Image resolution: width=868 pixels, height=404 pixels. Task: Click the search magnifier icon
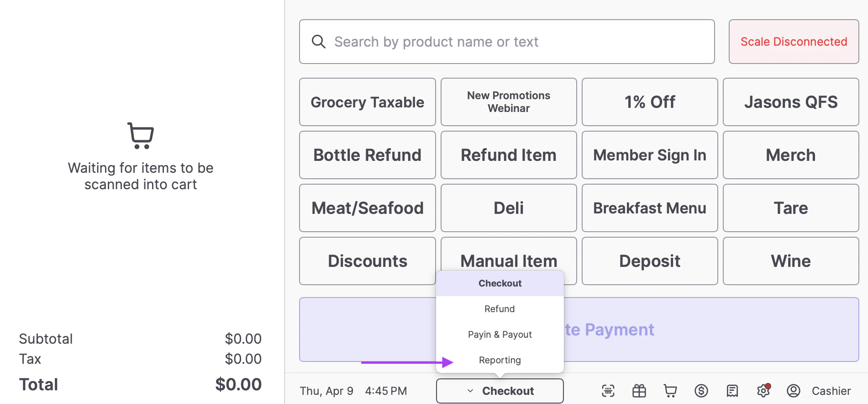(318, 42)
